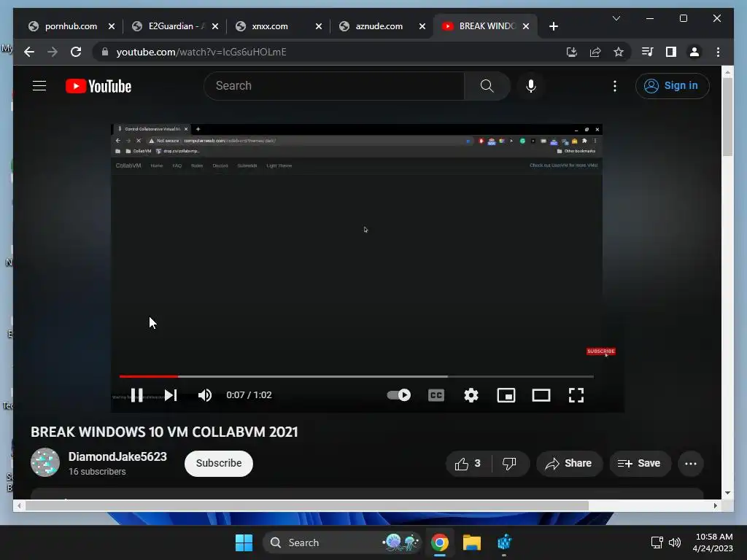Skip to the next video
The image size is (747, 560).
click(x=171, y=395)
